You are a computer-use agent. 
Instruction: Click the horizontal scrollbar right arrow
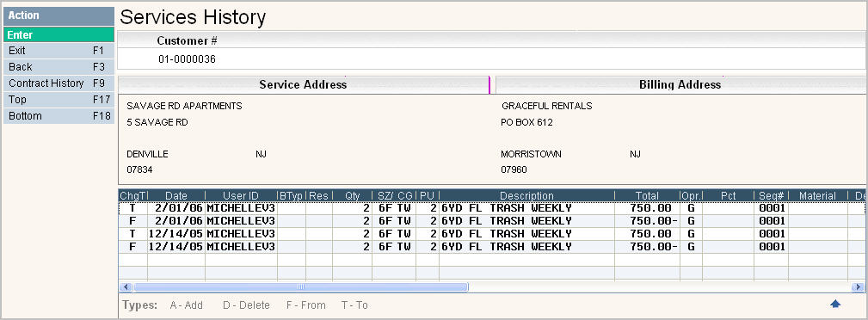[x=859, y=286]
